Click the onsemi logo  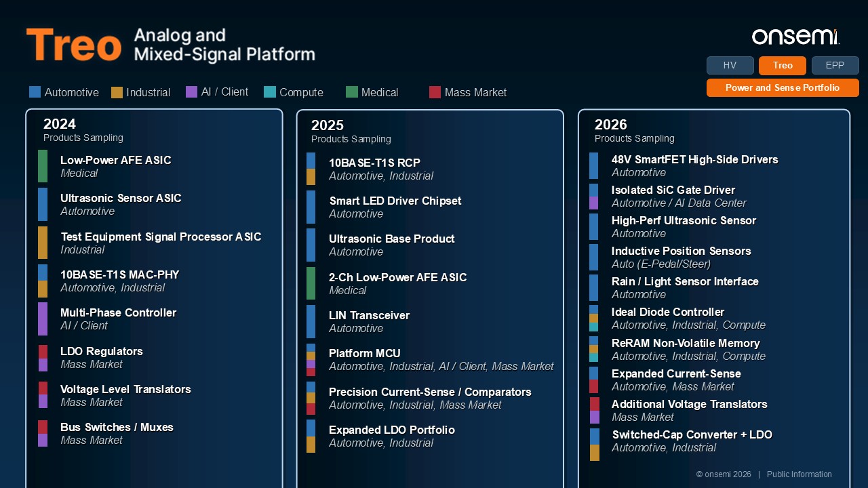[x=795, y=37]
